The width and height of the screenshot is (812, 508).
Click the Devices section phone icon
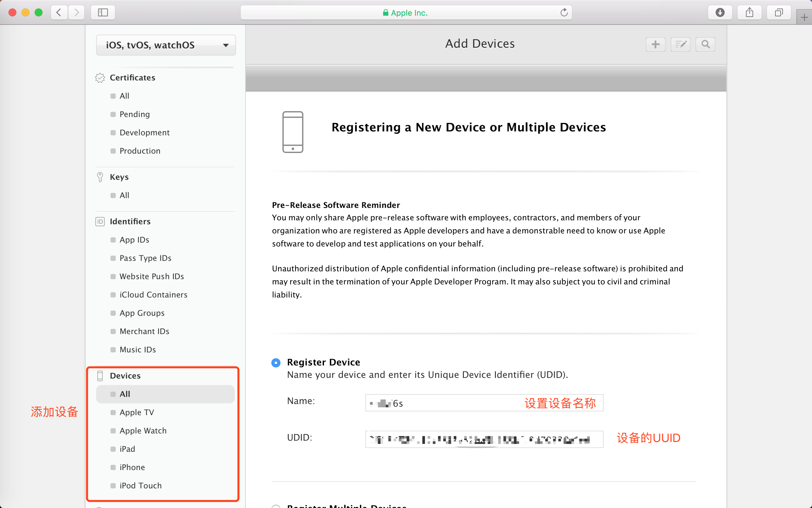point(100,376)
